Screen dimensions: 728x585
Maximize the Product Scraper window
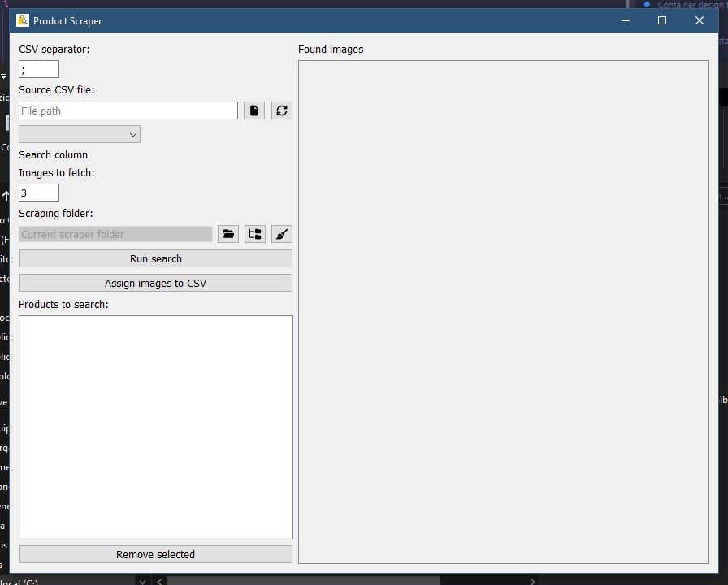point(661,20)
